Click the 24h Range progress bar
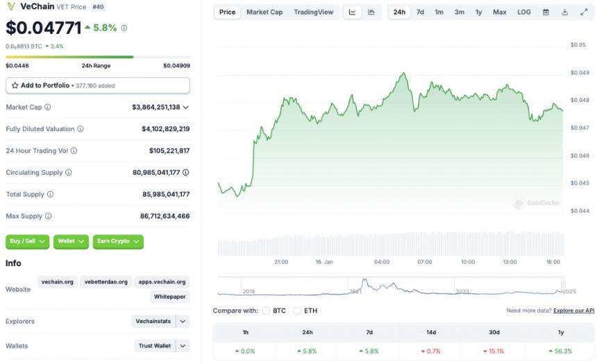The height and width of the screenshot is (364, 597). pos(98,57)
